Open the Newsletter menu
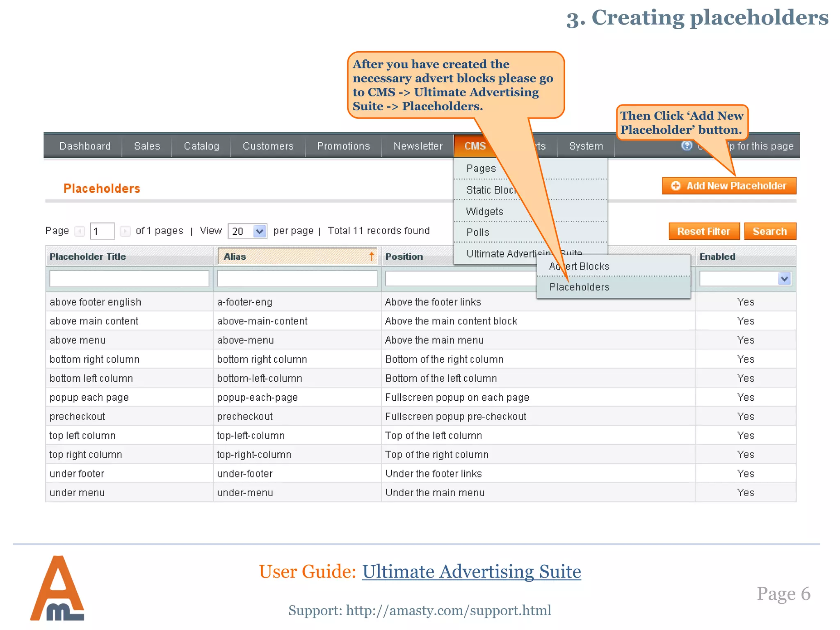The image size is (840, 630). [x=418, y=146]
